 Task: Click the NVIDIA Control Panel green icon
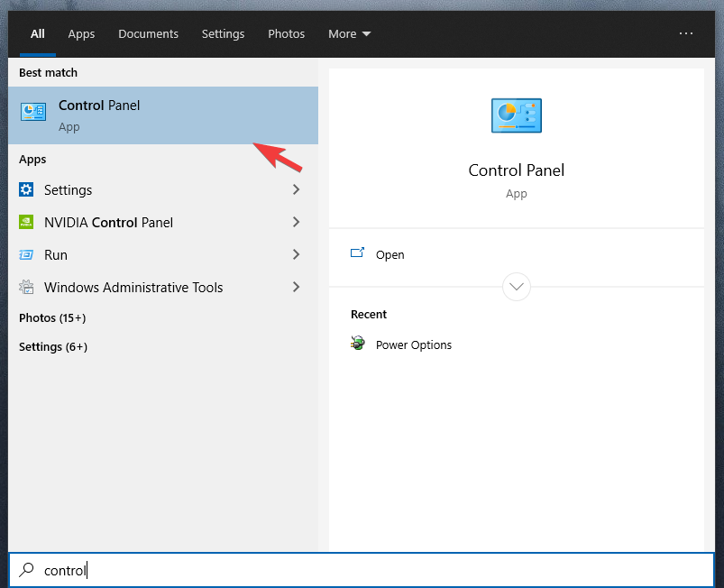(26, 222)
